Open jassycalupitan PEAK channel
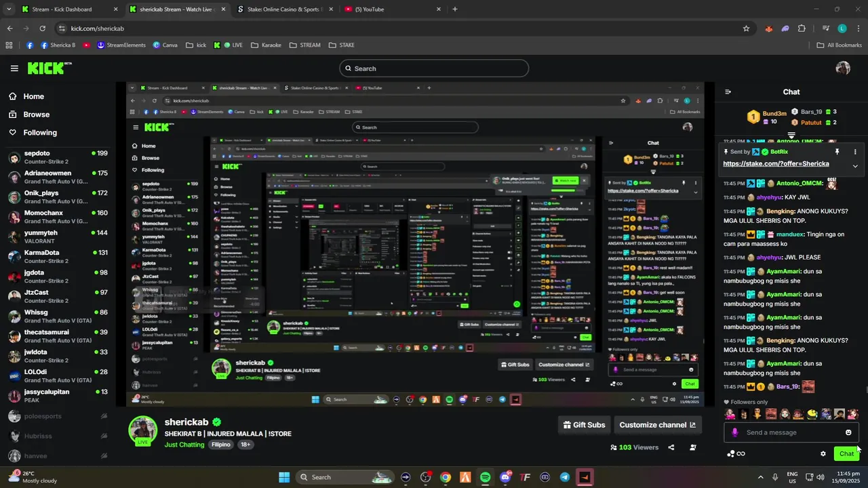The image size is (868, 488). 58,396
